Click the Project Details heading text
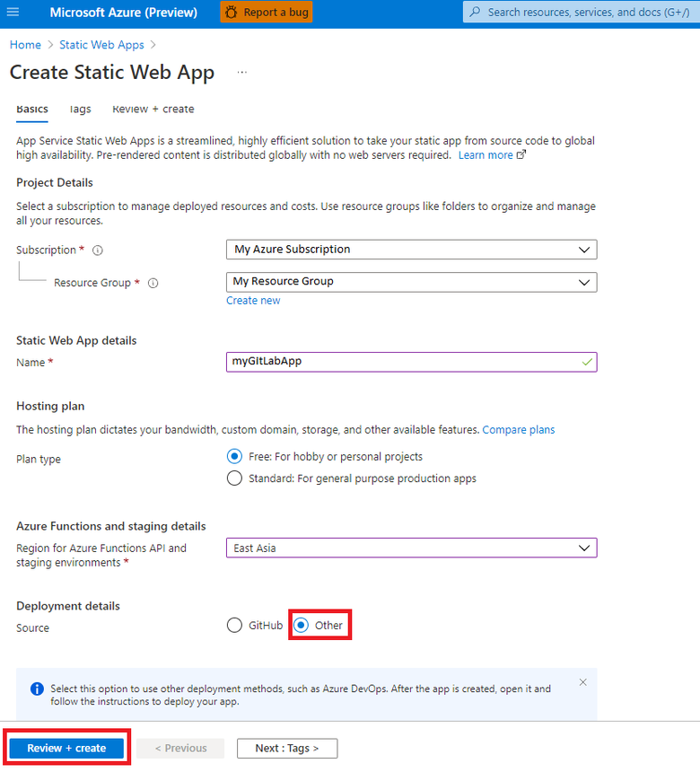 tap(55, 182)
